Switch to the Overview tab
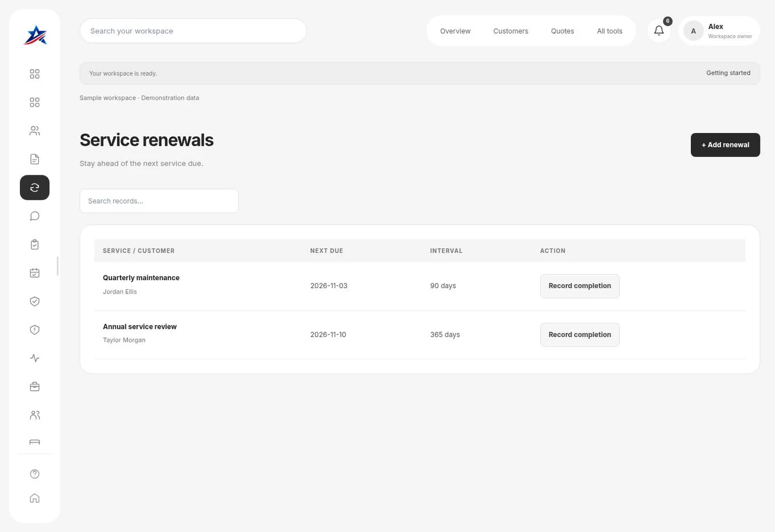The image size is (775, 532). pyautogui.click(x=455, y=31)
